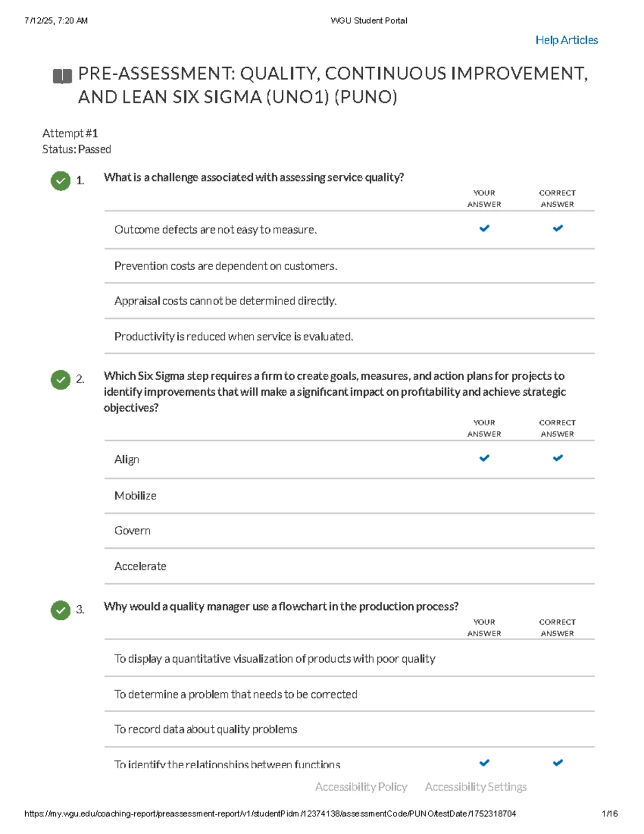Select the Mobilize answer row

click(135, 496)
